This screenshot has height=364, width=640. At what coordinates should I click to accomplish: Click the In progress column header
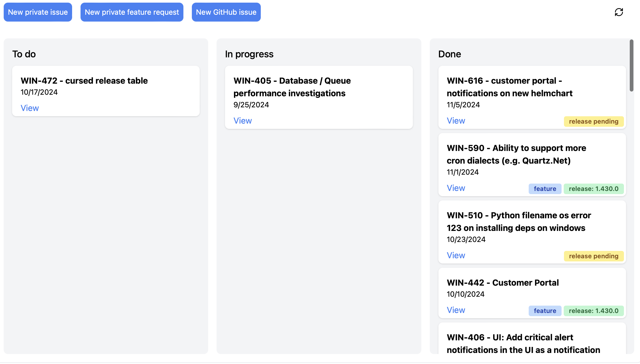click(249, 54)
